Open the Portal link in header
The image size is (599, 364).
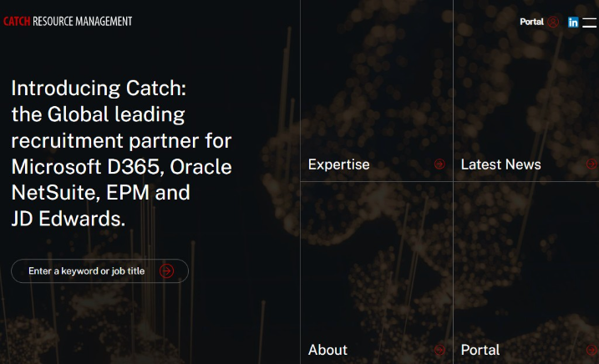coord(531,22)
